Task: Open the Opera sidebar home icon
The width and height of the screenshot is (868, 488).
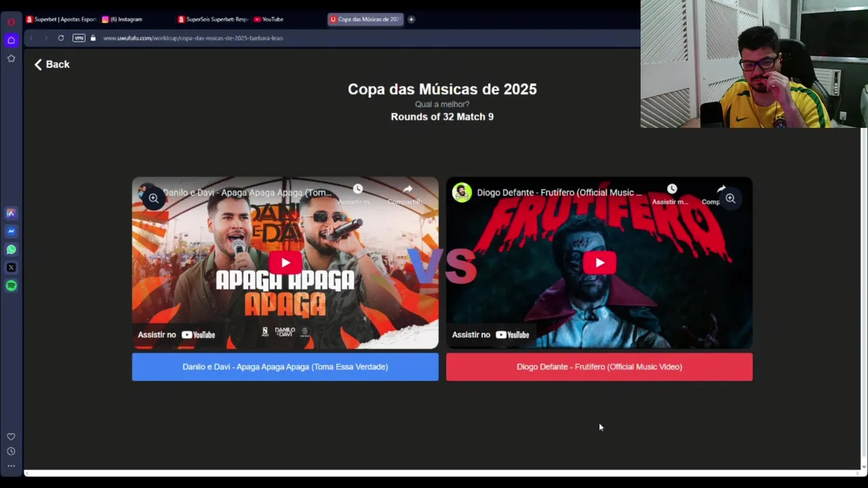Action: pyautogui.click(x=11, y=40)
